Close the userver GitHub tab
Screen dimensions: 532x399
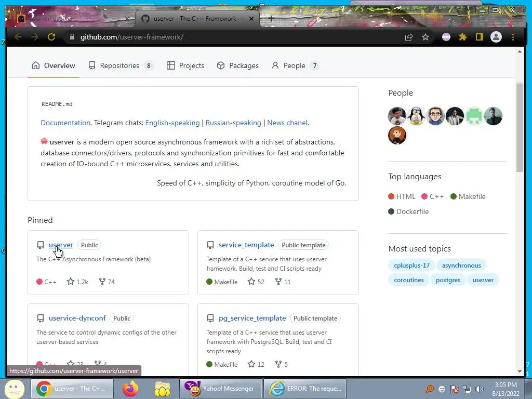(x=251, y=19)
